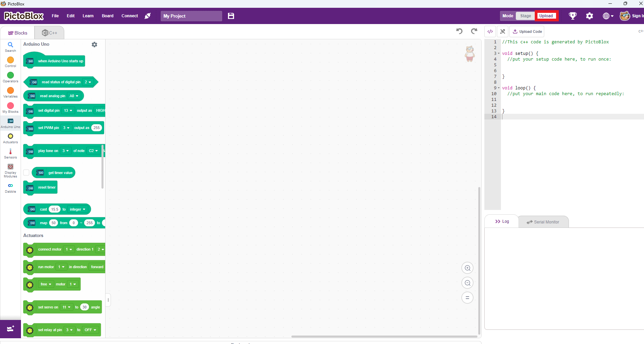Open the Board menu
Viewport: 644px width, 344px height.
pos(108,16)
